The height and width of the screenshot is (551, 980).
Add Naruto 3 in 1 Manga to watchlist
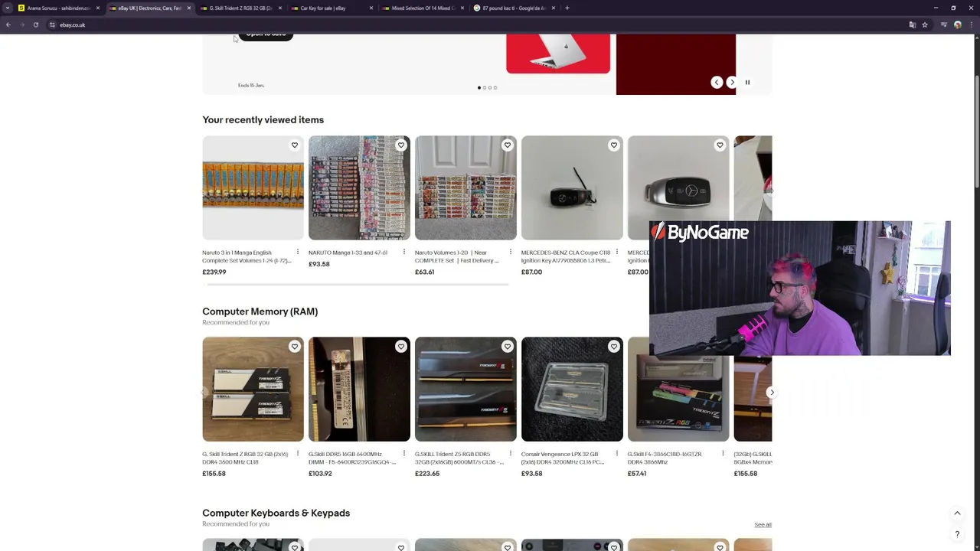[x=294, y=145]
